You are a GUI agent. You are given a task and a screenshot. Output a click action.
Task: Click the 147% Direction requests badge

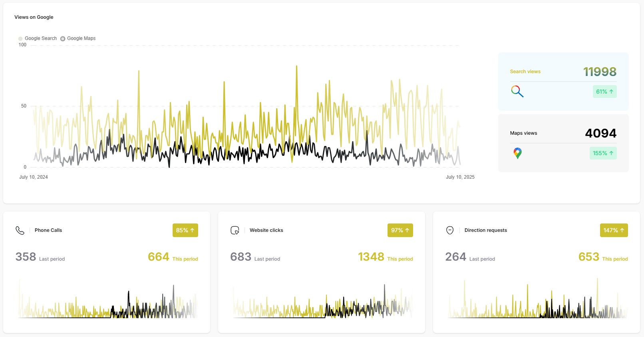[x=614, y=230]
